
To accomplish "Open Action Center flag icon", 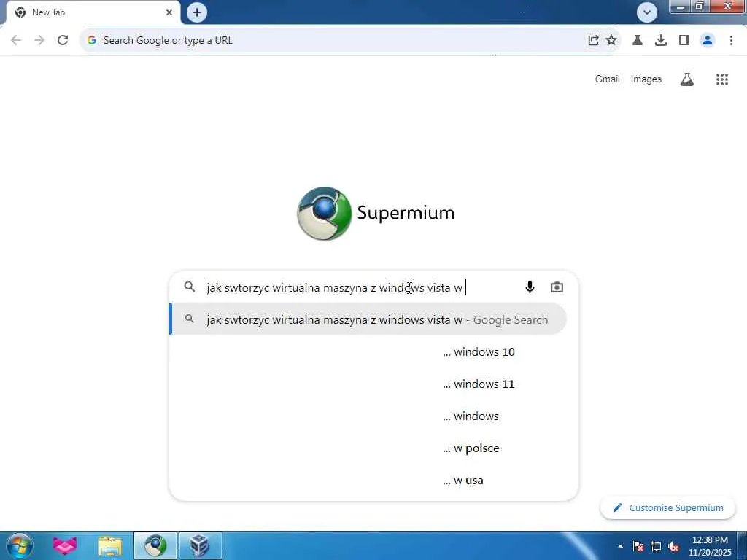I will [638, 546].
